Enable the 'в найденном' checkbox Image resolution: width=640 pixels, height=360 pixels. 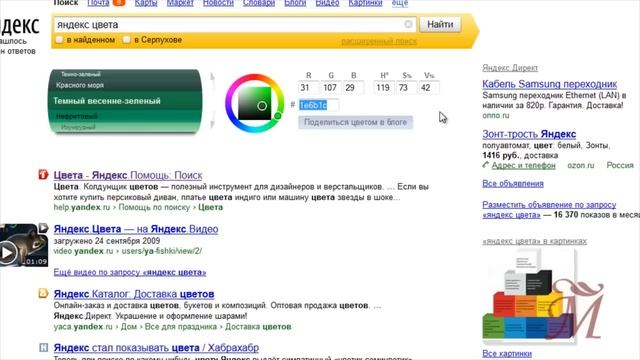pyautogui.click(x=59, y=40)
